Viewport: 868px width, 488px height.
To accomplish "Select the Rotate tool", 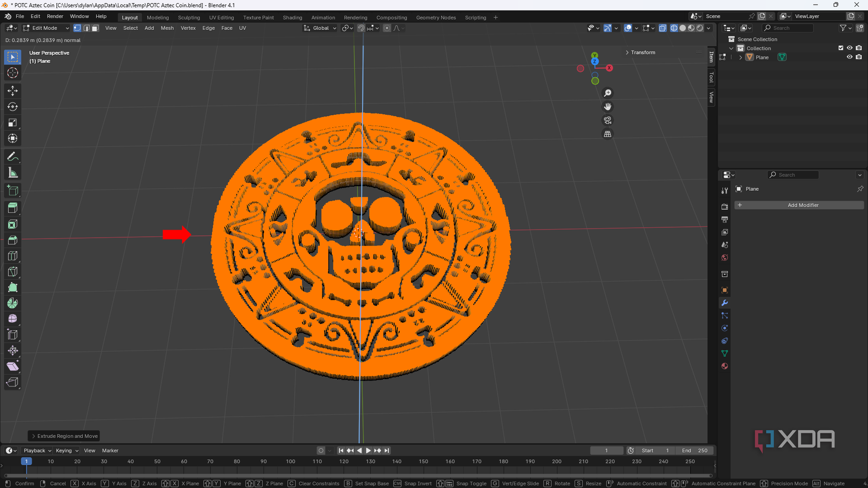I will (13, 107).
